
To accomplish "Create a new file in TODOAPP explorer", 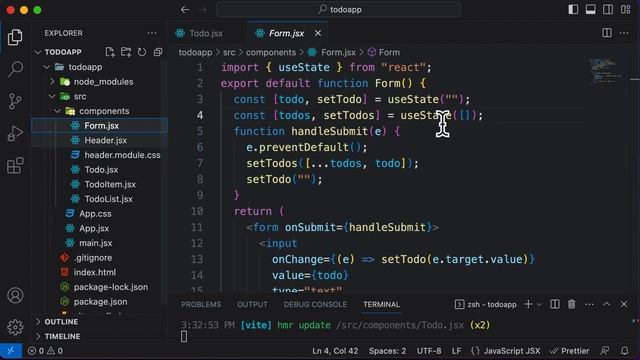I will pos(110,52).
